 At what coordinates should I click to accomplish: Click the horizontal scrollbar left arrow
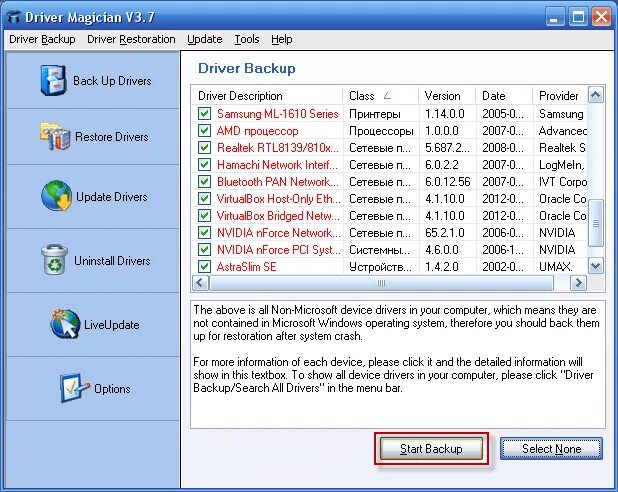(x=200, y=283)
